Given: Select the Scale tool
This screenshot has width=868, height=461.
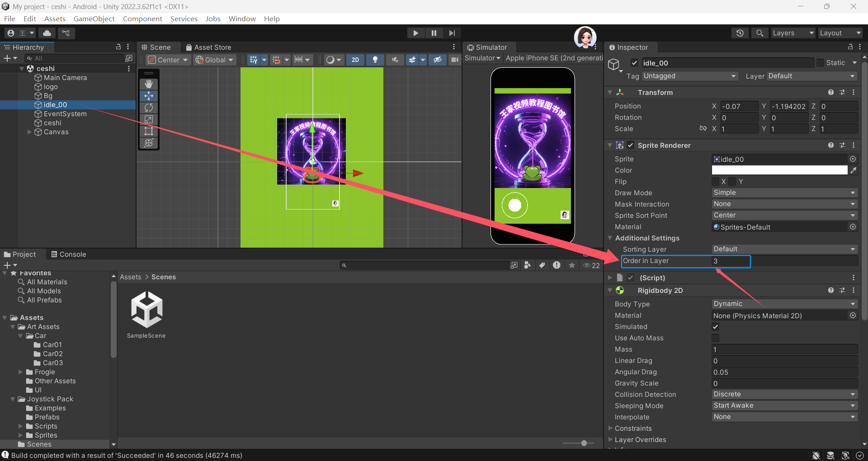Looking at the screenshot, I should click(x=149, y=119).
